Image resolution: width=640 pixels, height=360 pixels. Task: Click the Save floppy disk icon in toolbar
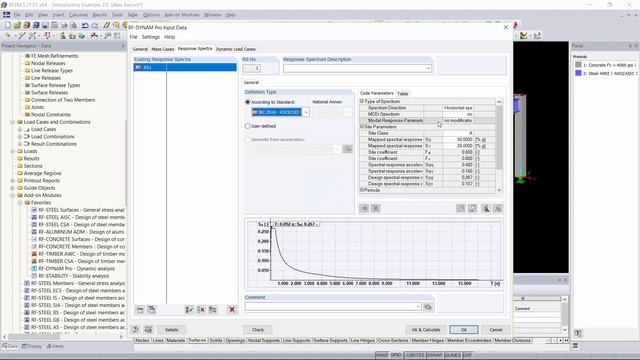45,25
